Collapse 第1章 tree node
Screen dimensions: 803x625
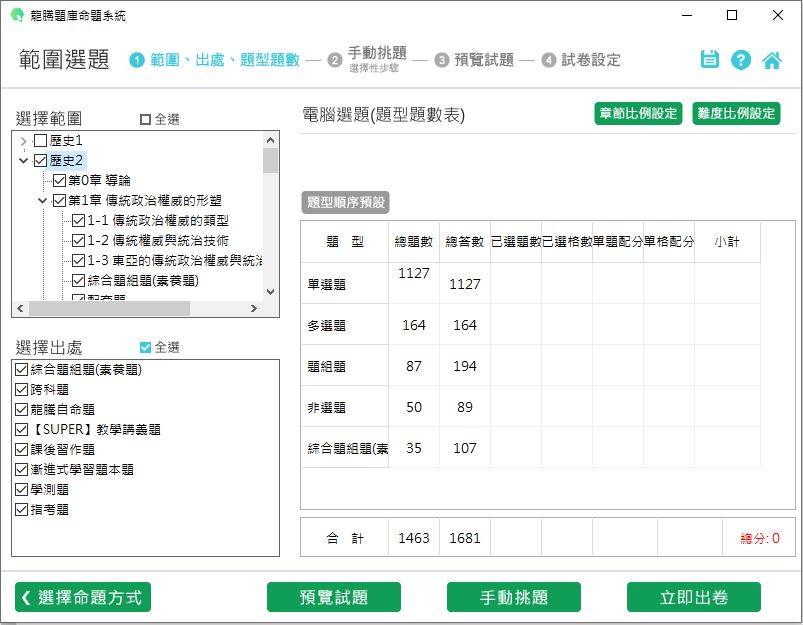[x=43, y=200]
